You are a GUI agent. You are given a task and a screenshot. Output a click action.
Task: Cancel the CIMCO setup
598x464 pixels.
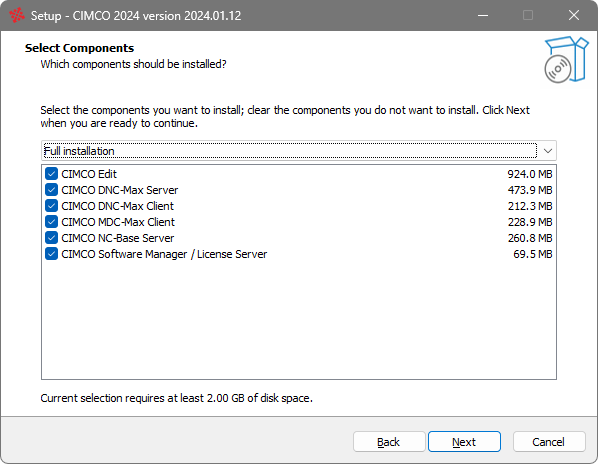[x=549, y=442]
